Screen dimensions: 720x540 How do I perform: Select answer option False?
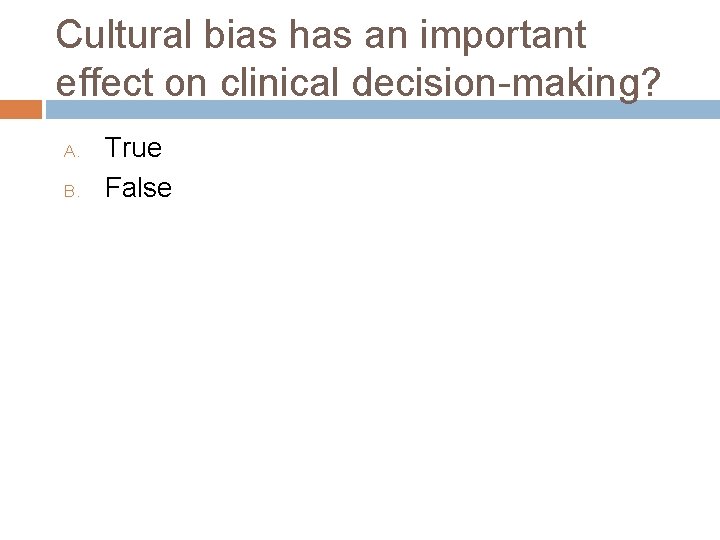138,187
